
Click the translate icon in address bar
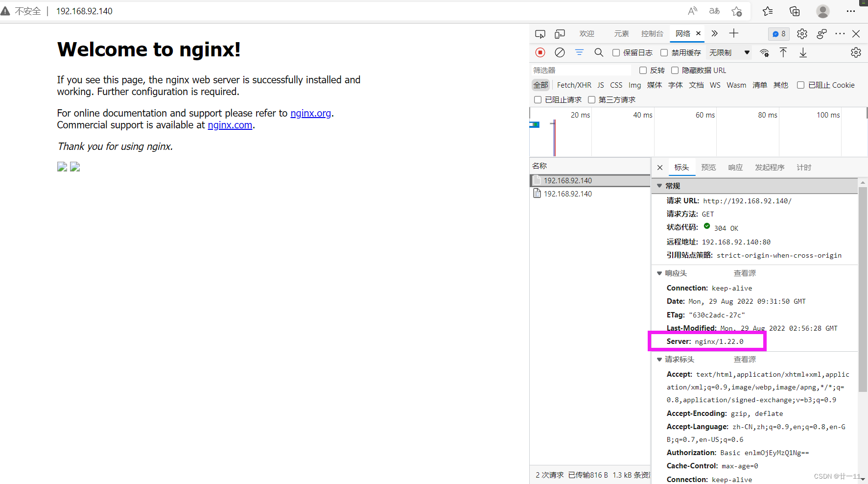coord(714,11)
